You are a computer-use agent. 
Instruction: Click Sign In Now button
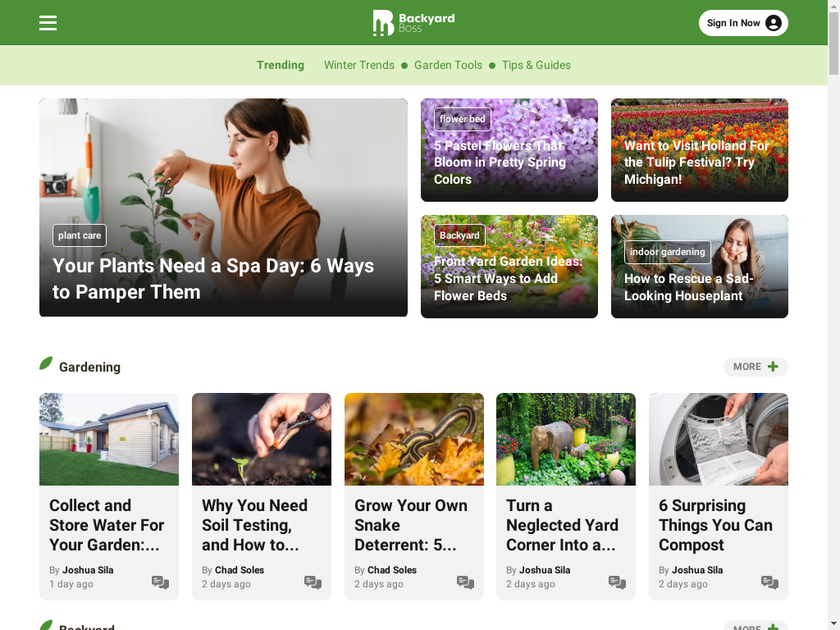pos(743,23)
